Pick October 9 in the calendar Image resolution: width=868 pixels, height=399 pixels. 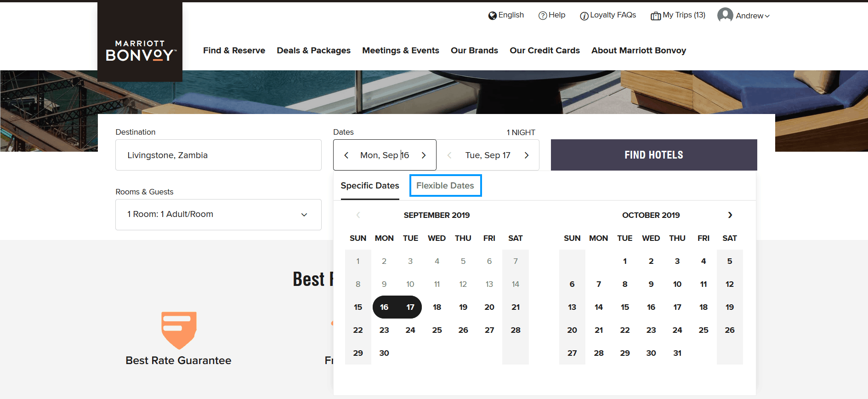click(651, 284)
